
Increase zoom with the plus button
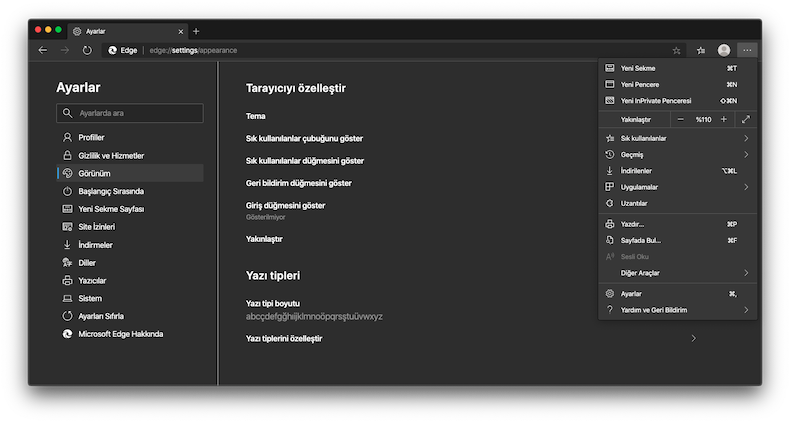point(723,119)
